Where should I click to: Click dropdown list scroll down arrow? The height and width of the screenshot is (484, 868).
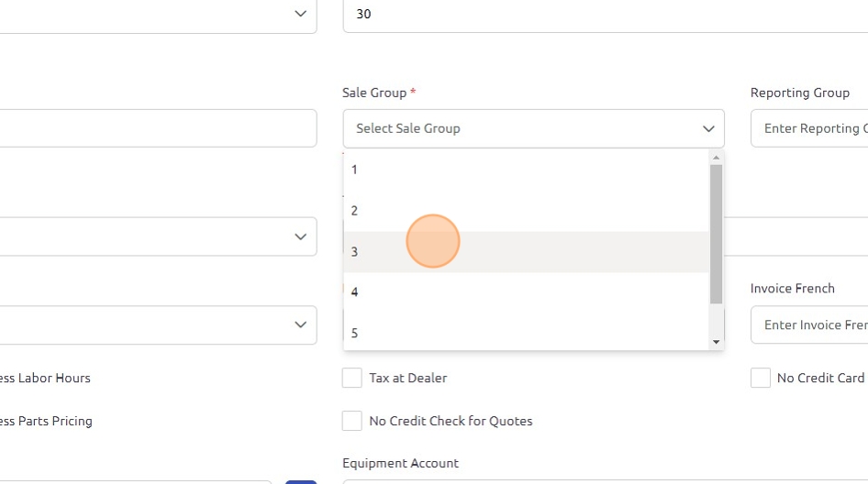717,342
